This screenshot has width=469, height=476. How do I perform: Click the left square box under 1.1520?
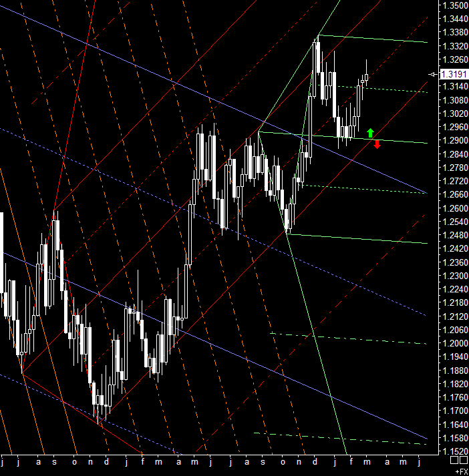[454, 460]
